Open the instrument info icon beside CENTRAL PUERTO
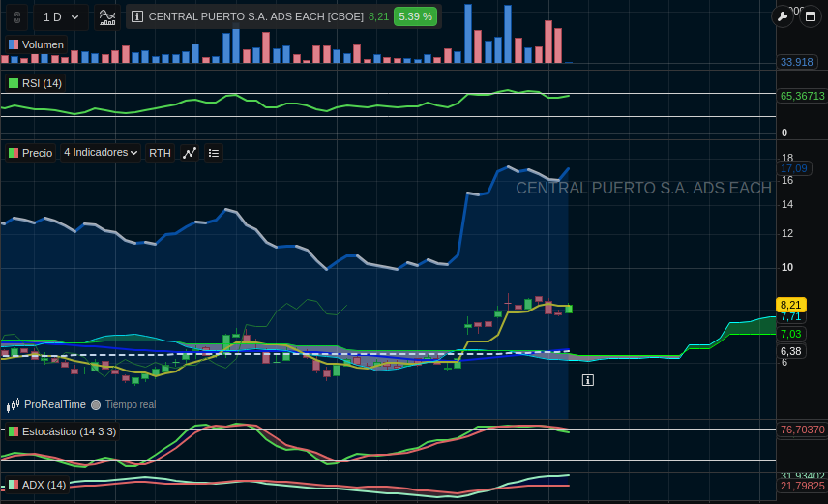This screenshot has height=504, width=828. click(x=136, y=16)
